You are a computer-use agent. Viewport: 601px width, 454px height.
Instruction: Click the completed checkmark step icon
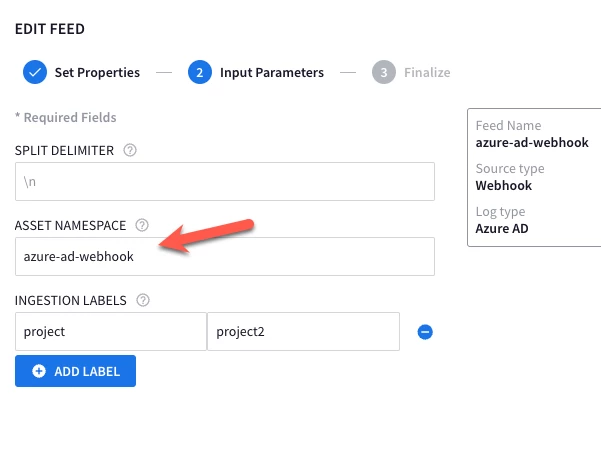(x=35, y=72)
